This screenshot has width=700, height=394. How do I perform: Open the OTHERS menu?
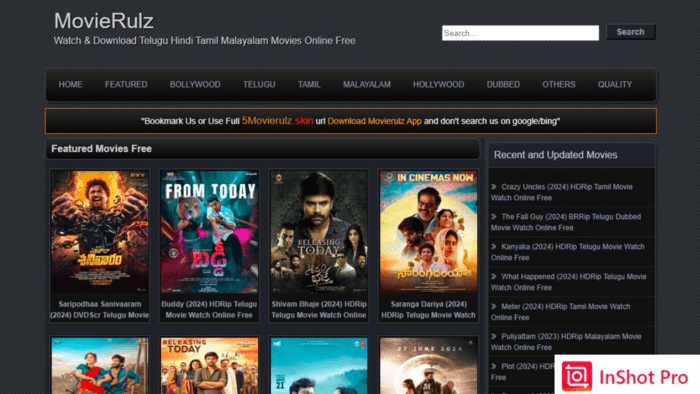click(x=558, y=84)
